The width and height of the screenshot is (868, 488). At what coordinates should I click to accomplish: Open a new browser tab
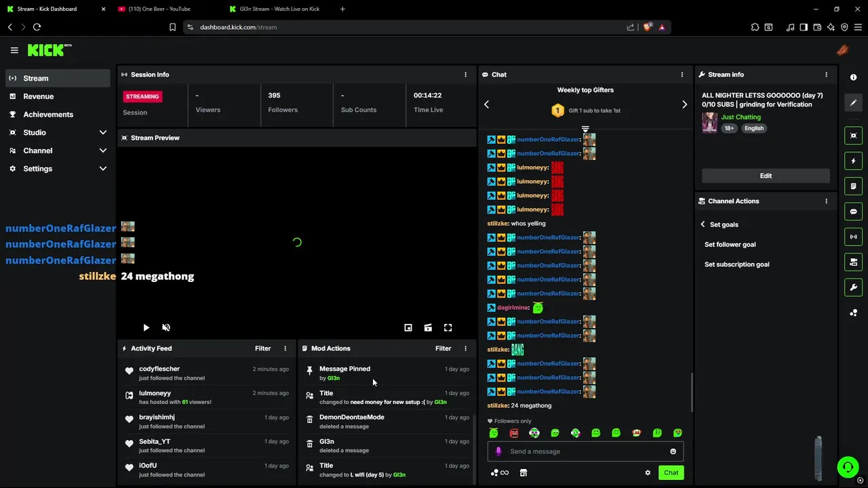(x=342, y=9)
